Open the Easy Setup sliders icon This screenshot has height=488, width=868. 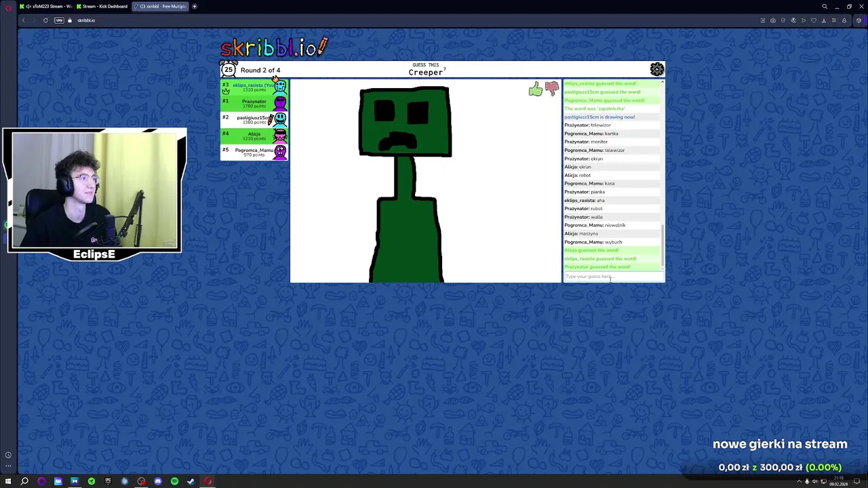pos(834,20)
